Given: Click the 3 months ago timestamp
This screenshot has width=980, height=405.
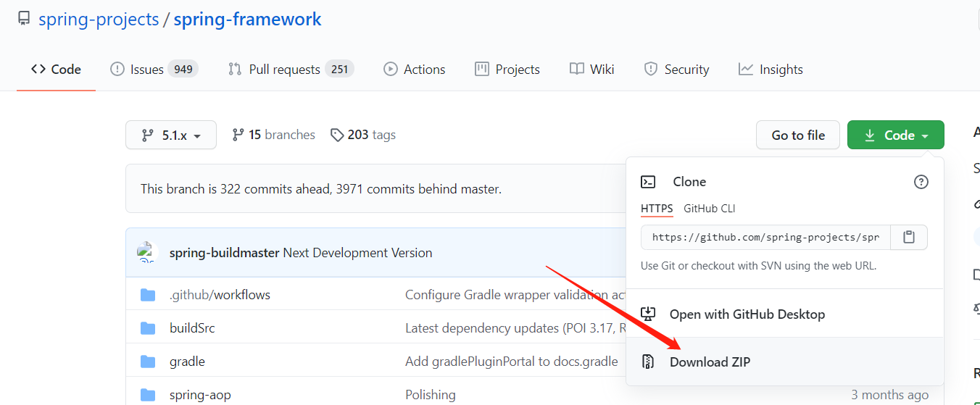Looking at the screenshot, I should coord(889,395).
